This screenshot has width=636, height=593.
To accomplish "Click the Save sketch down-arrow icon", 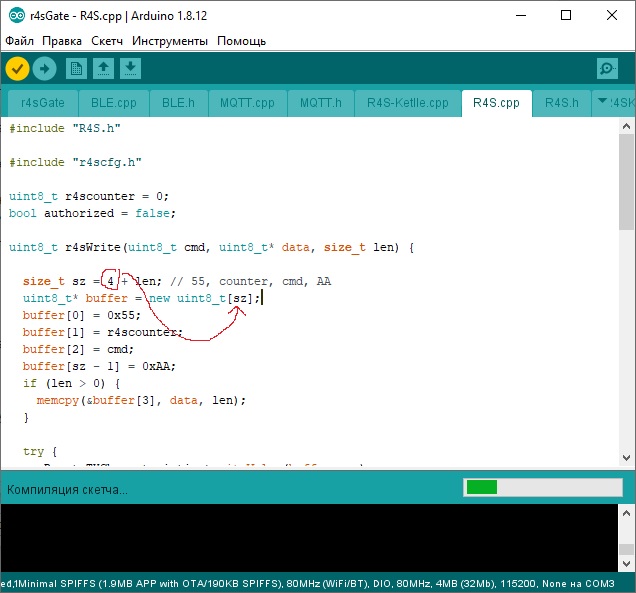I will (x=131, y=68).
